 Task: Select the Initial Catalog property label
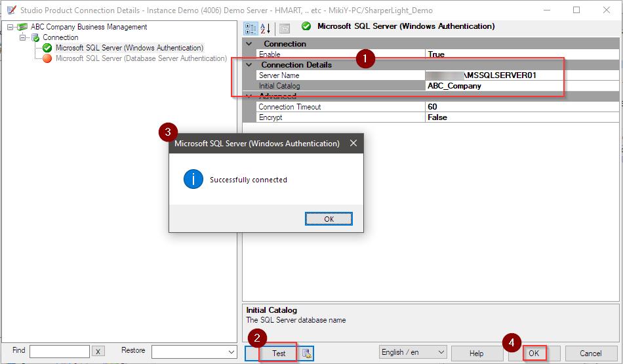pos(279,86)
